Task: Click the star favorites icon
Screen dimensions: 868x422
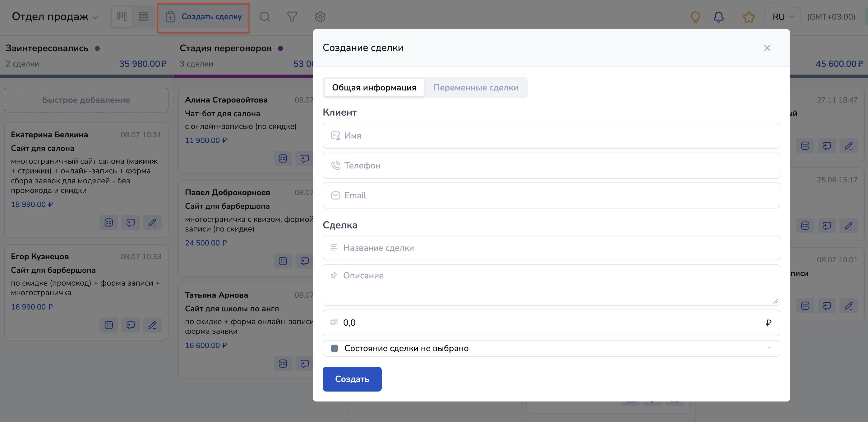Action: tap(748, 16)
